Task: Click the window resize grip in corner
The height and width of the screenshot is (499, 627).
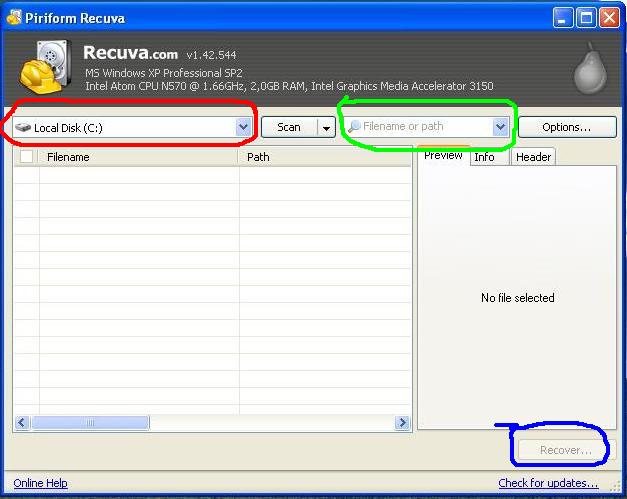Action: [x=615, y=485]
